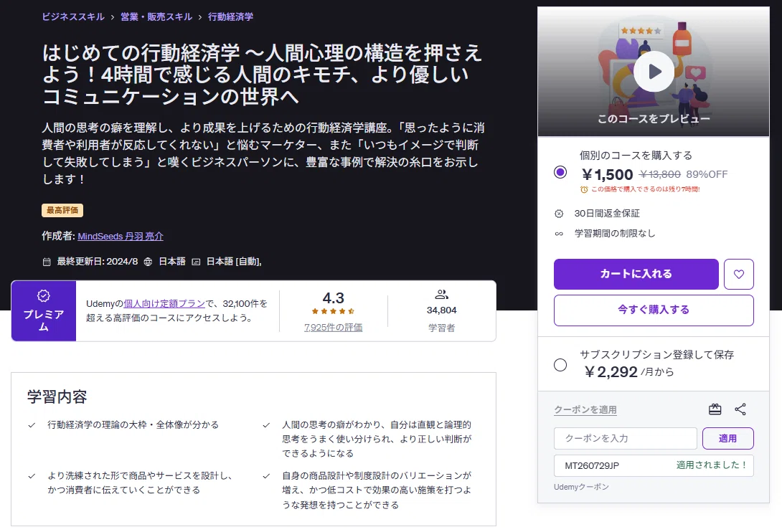Open 営業・販売スキル breadcrumb
782x532 pixels.
click(156, 16)
